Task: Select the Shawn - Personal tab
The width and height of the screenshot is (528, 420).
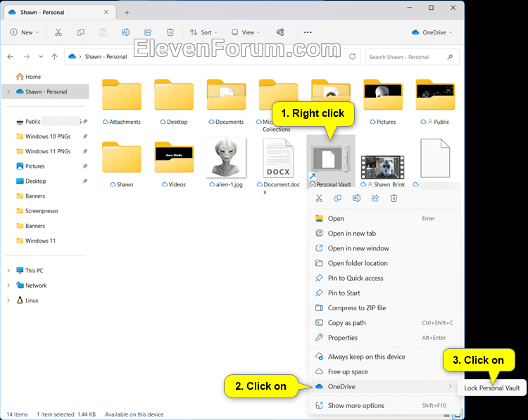Action: (59, 13)
